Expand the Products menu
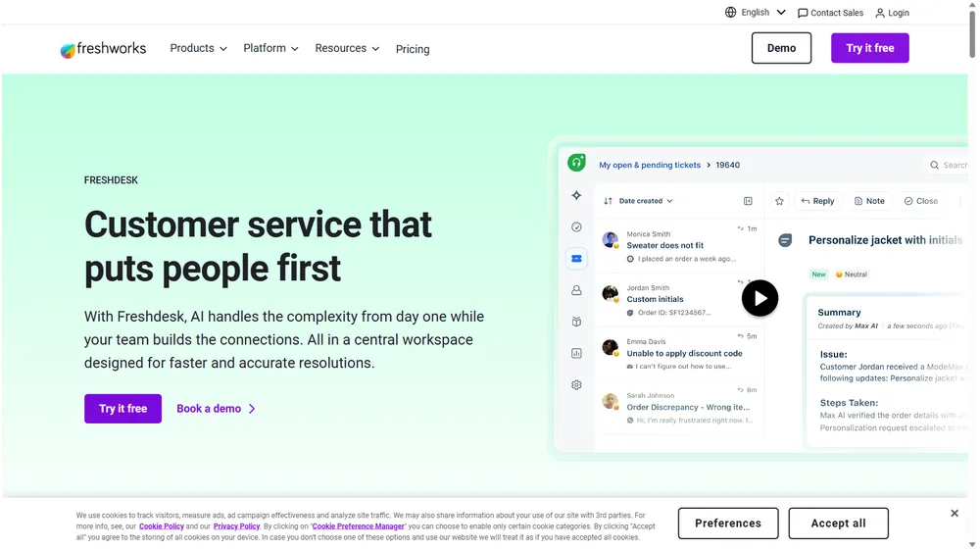980x549 pixels. (198, 48)
